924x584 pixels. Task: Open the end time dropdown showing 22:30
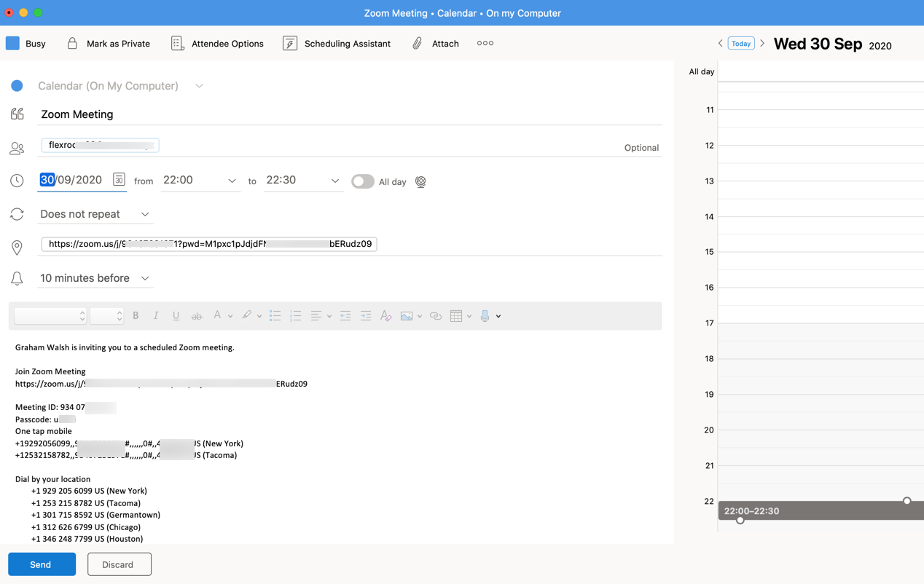click(x=334, y=180)
